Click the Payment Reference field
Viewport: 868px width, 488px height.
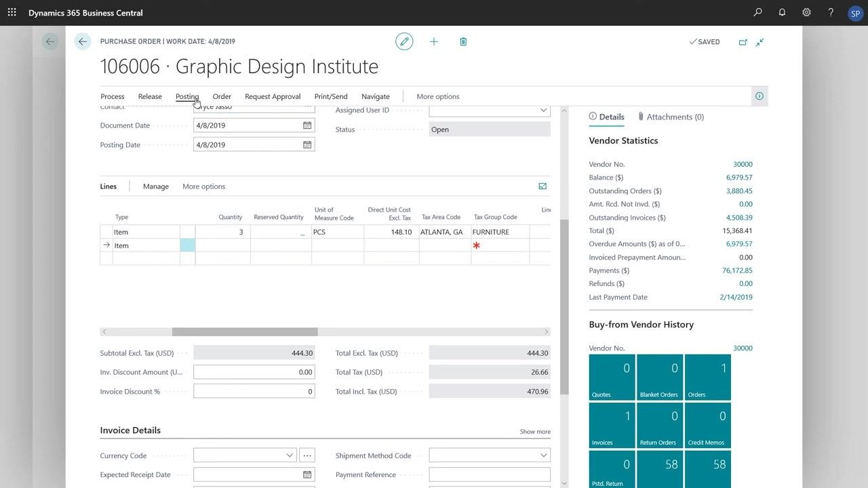490,474
